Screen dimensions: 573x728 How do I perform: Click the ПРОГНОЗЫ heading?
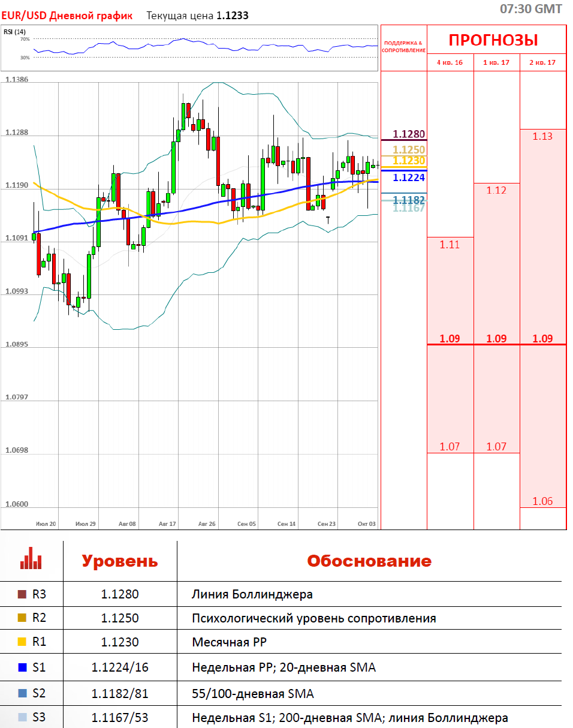[x=493, y=40]
